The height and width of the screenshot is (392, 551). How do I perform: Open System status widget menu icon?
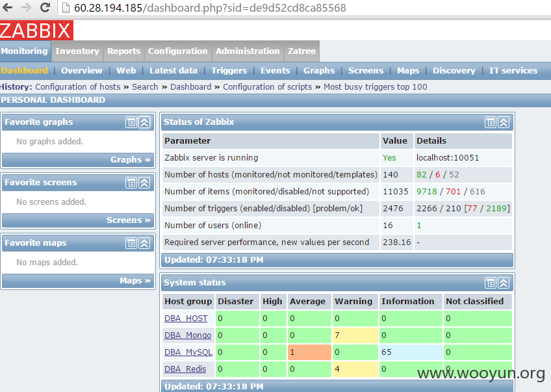[491, 283]
